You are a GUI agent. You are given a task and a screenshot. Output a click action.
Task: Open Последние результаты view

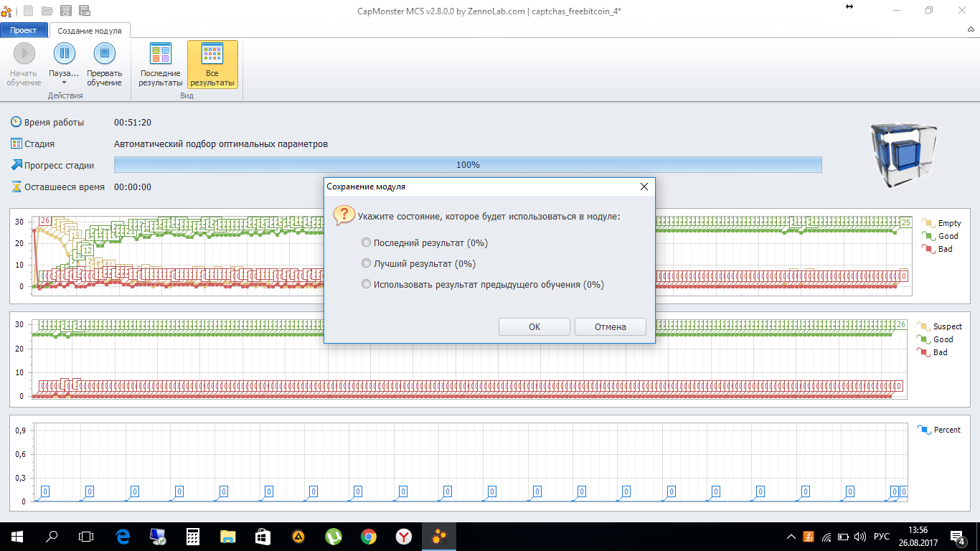click(x=161, y=65)
